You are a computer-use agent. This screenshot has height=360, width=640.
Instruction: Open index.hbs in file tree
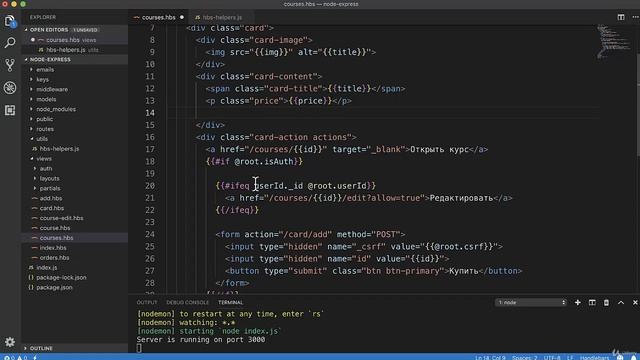53,248
